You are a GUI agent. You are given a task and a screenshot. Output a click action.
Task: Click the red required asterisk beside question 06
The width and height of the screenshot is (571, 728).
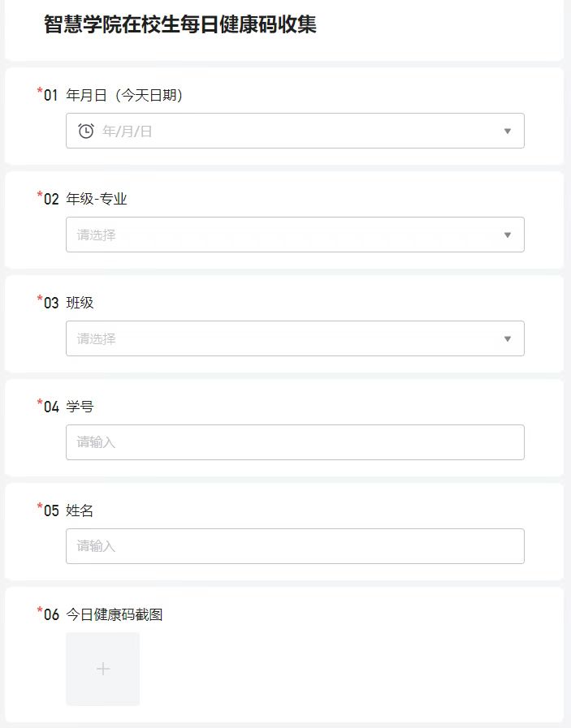pyautogui.click(x=40, y=611)
